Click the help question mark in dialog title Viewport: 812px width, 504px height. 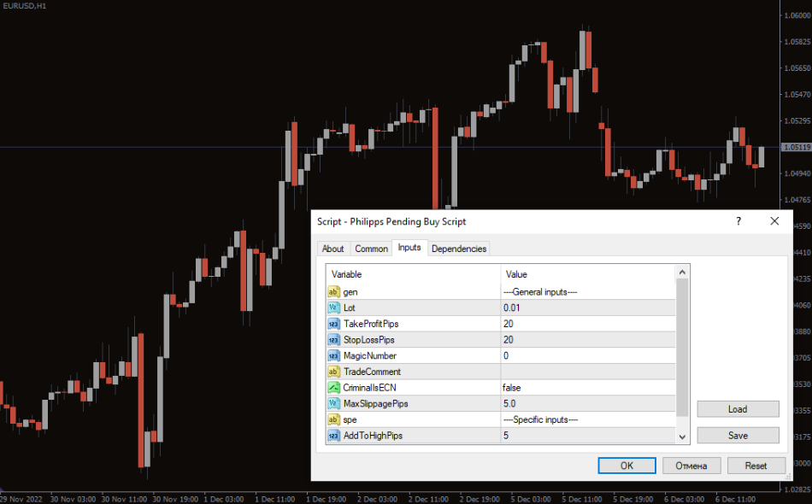click(x=738, y=221)
